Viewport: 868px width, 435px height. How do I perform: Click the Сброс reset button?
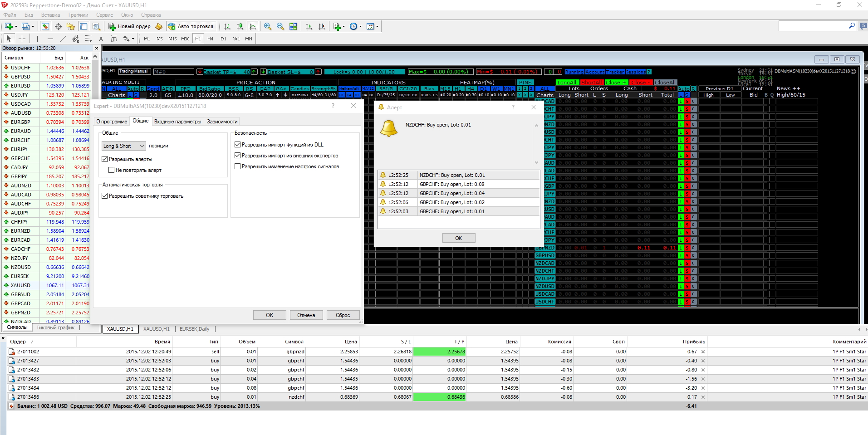coord(343,315)
